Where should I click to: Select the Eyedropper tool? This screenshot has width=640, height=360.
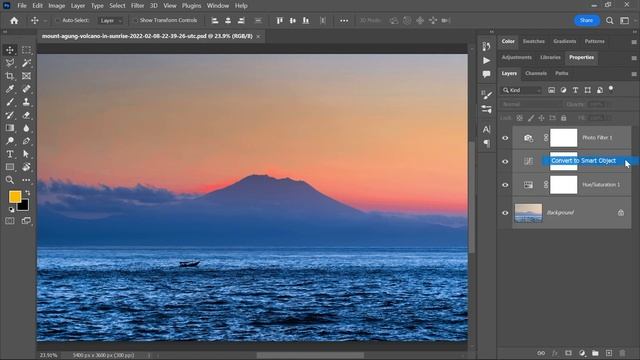point(10,89)
